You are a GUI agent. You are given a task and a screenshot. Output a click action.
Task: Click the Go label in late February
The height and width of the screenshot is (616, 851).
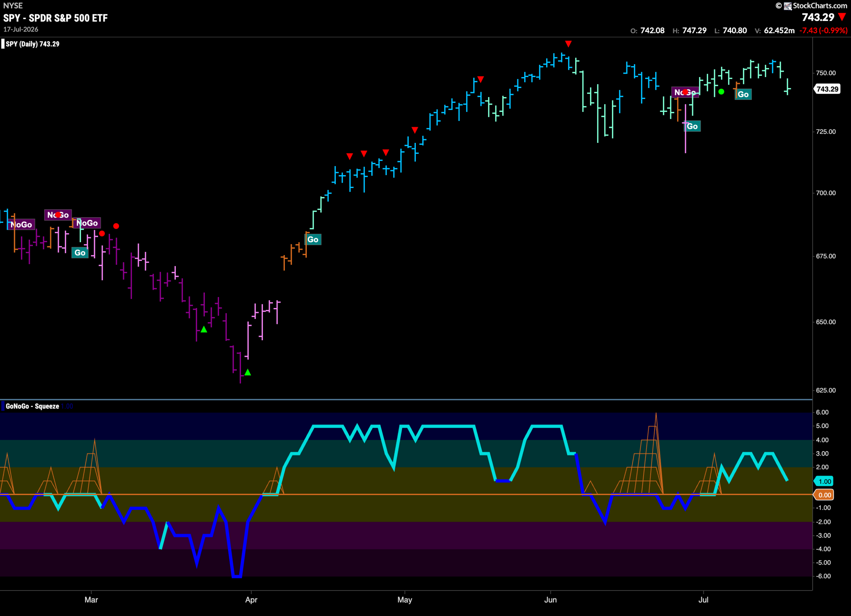point(80,253)
